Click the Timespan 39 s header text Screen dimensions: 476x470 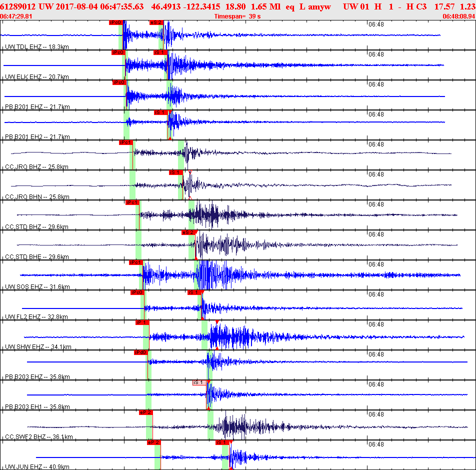point(237,16)
